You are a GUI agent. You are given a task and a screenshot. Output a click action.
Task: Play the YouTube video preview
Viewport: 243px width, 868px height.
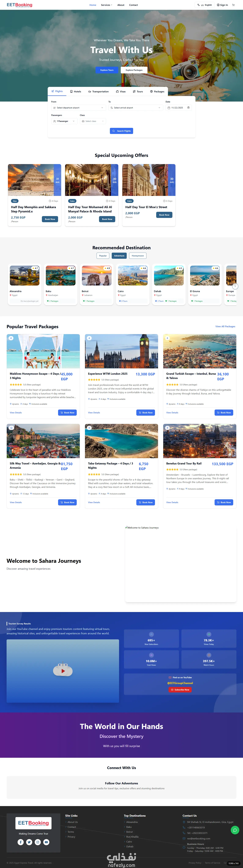63,671
